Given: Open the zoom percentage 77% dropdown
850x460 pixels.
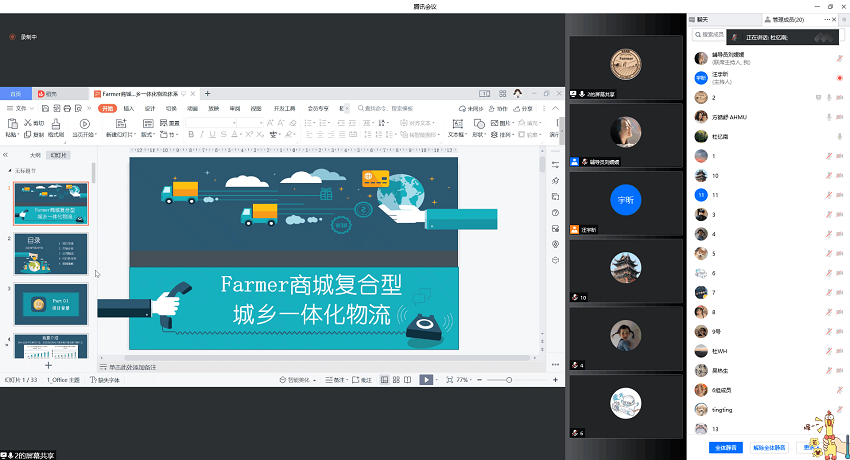Looking at the screenshot, I should (x=463, y=380).
